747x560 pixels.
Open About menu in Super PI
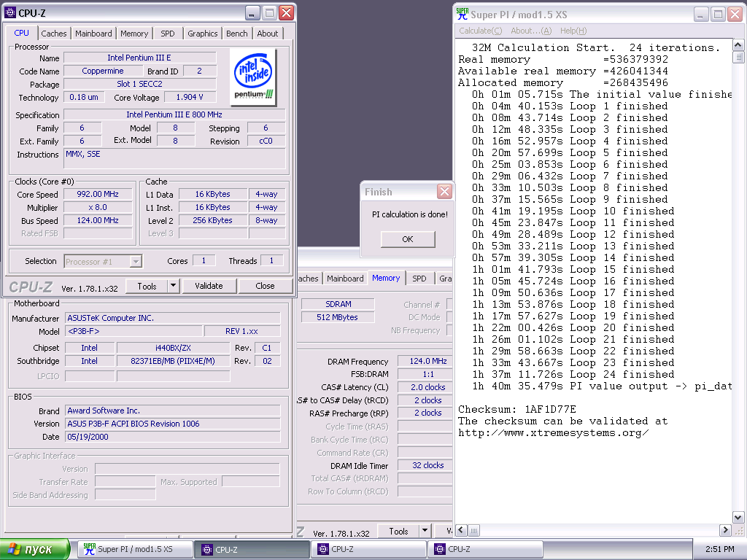[x=531, y=31]
